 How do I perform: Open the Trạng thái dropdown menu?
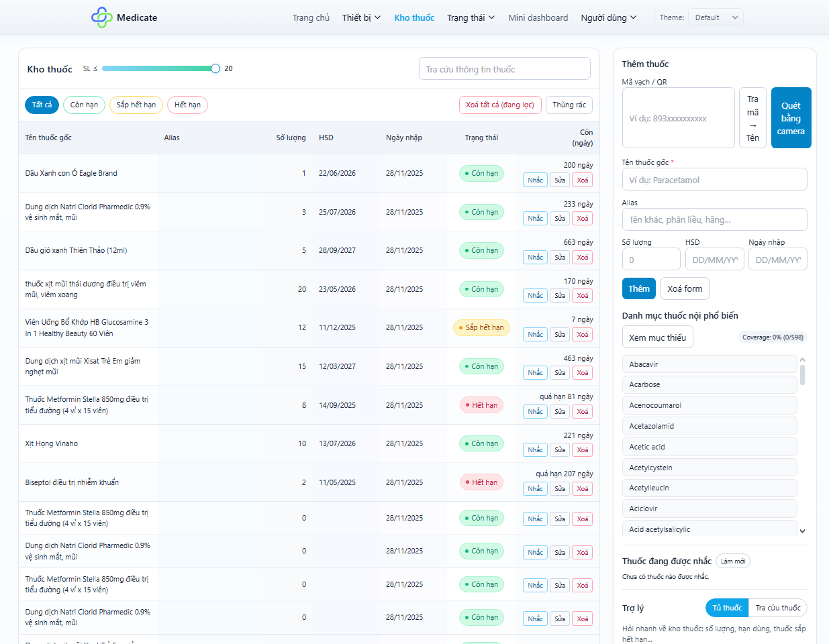471,17
